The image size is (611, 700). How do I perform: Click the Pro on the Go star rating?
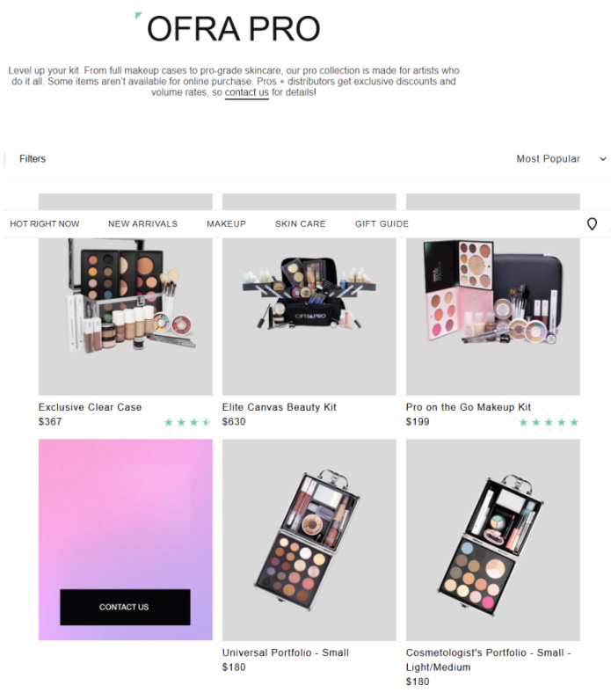(549, 422)
